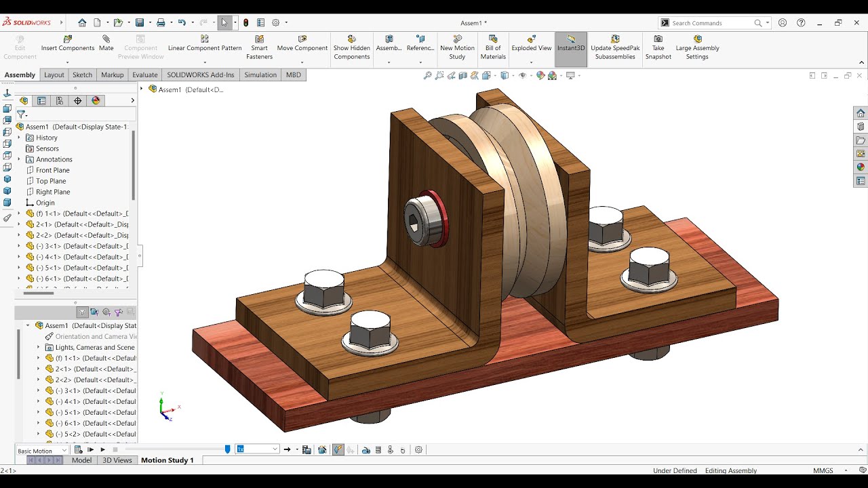Open the FeatureManager design tree tab icon
This screenshot has height=488, width=868.
pos(24,100)
